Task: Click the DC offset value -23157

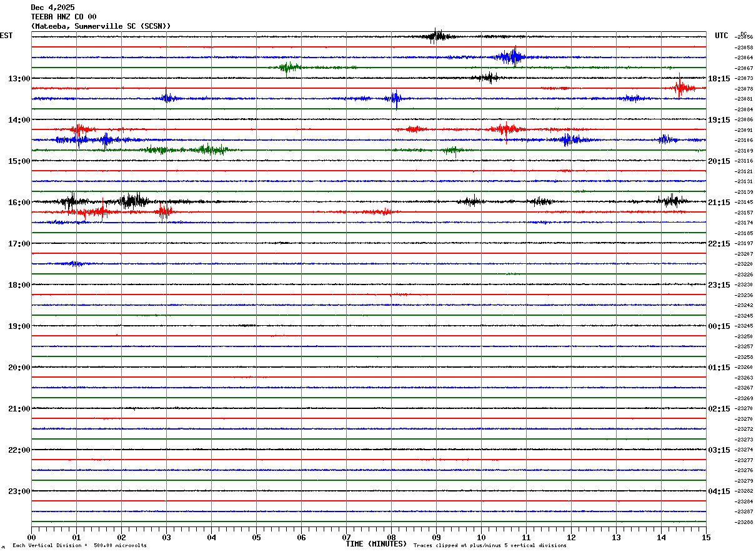Action: (744, 213)
